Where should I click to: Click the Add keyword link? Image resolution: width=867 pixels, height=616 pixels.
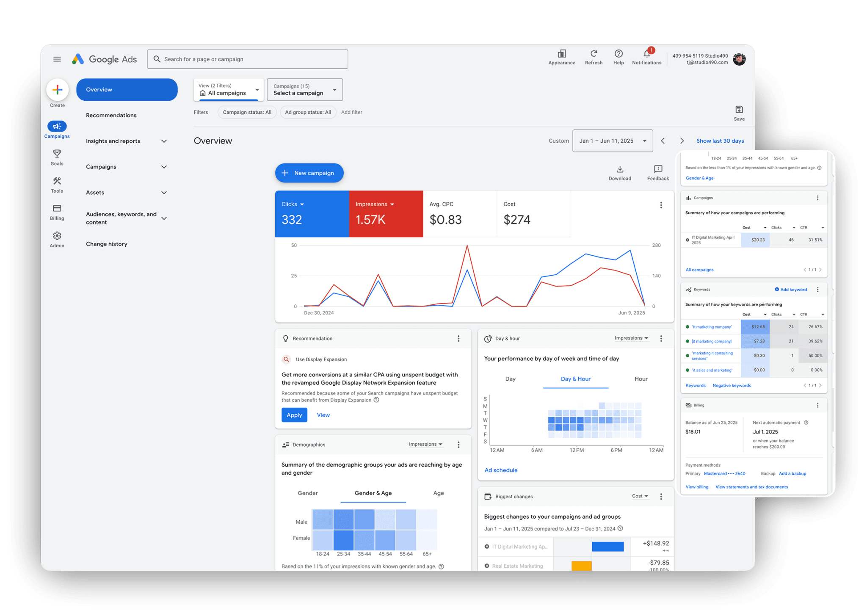790,290
